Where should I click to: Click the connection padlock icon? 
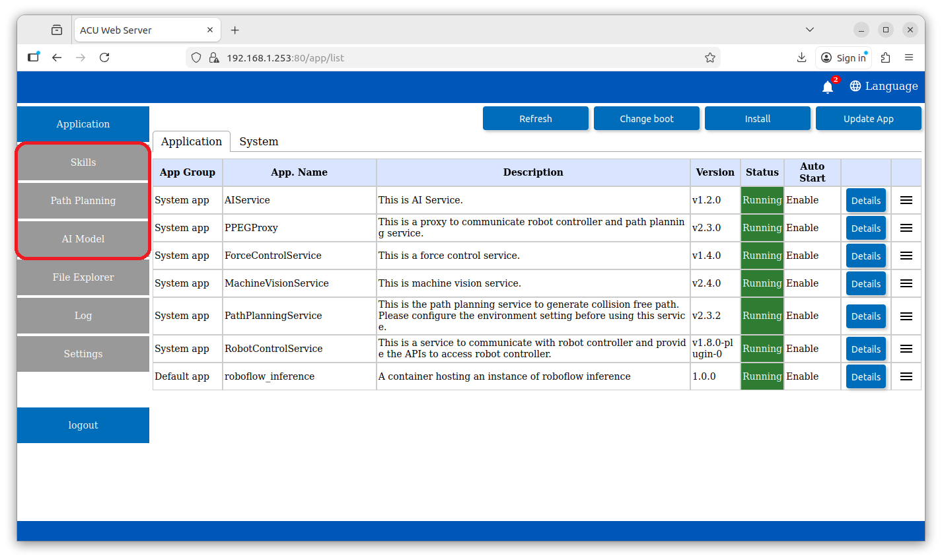point(214,57)
